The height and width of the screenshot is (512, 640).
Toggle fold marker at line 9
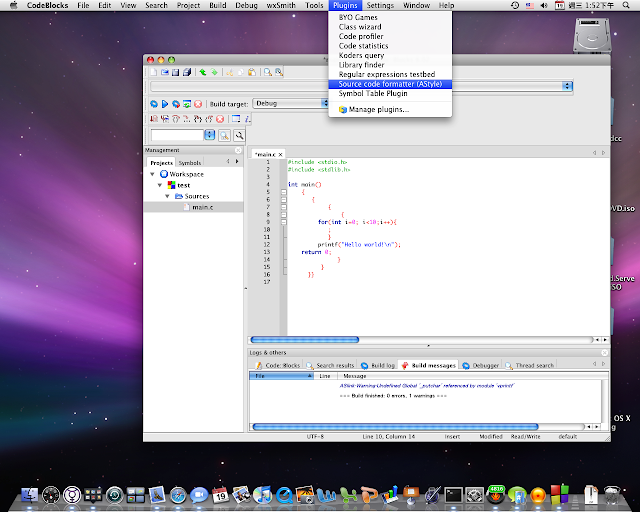(x=284, y=222)
